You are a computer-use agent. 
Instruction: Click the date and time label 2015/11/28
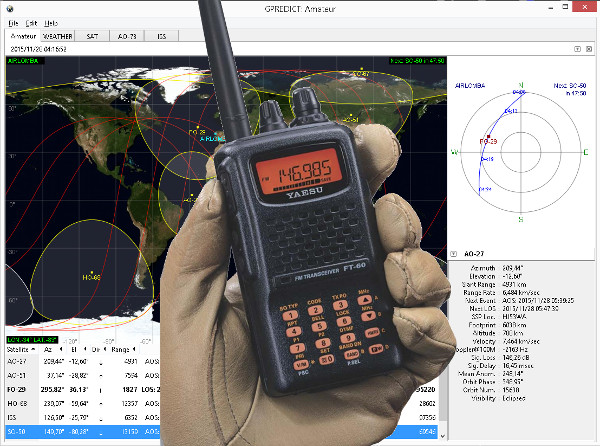coord(38,49)
